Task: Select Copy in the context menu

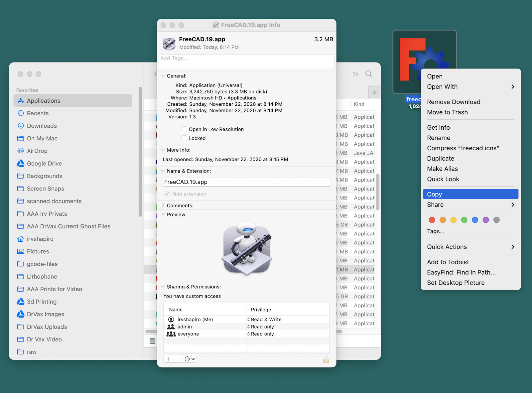Action: point(470,194)
